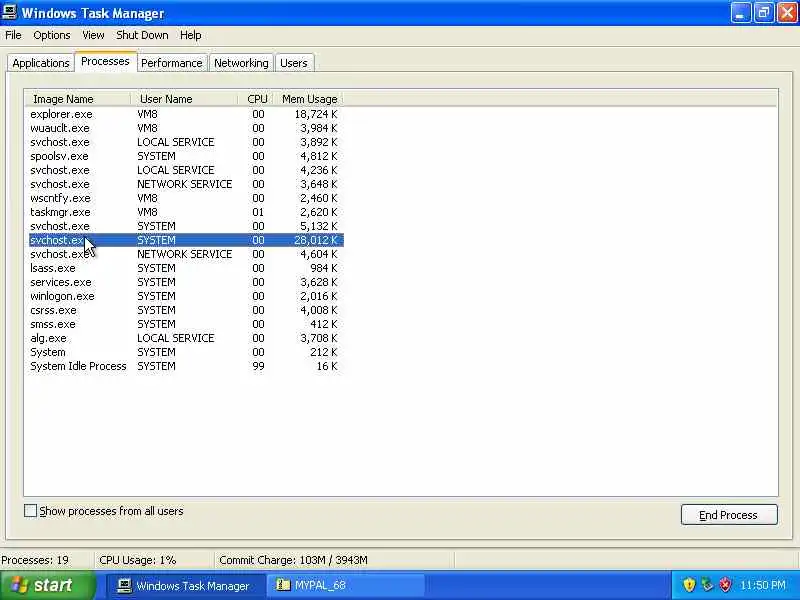Switch to the Networking tab

pos(241,63)
